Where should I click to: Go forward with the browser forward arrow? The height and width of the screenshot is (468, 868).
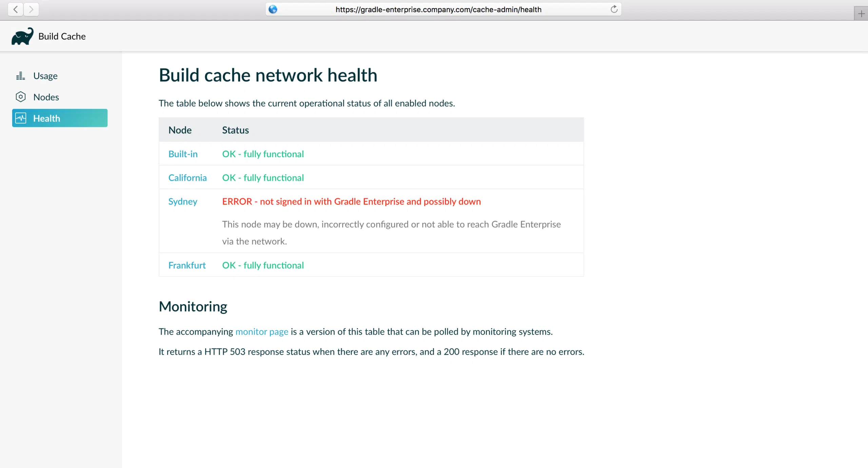[31, 9]
